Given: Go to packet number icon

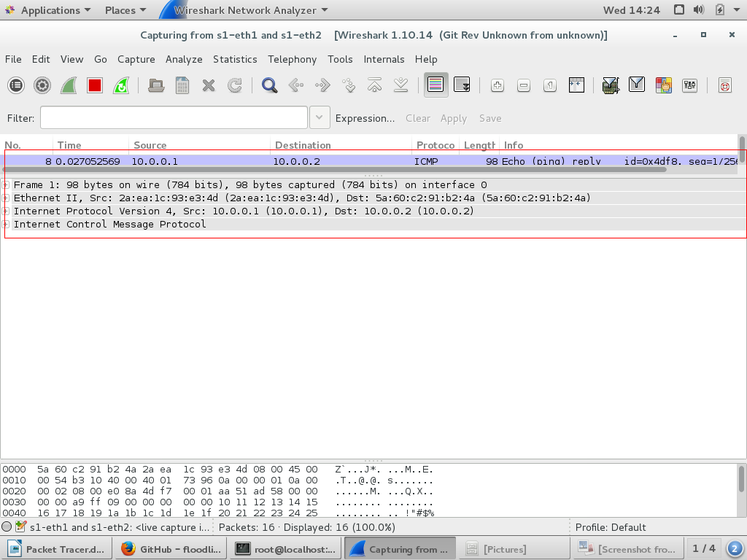Looking at the screenshot, I should (348, 85).
